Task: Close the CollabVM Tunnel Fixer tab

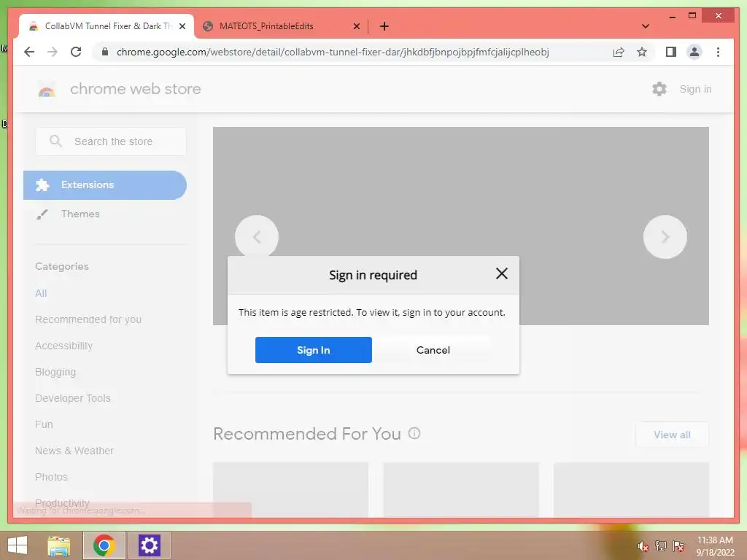Action: (x=182, y=26)
